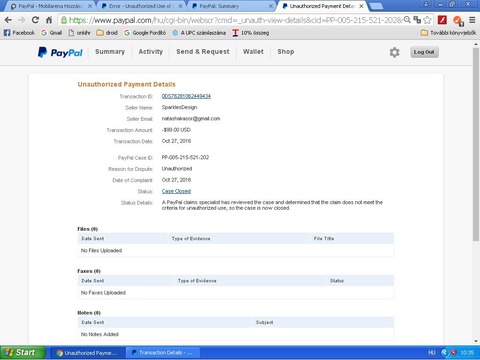
Task: Open the Unauthorized Payme... taskbar item
Action: (88, 353)
